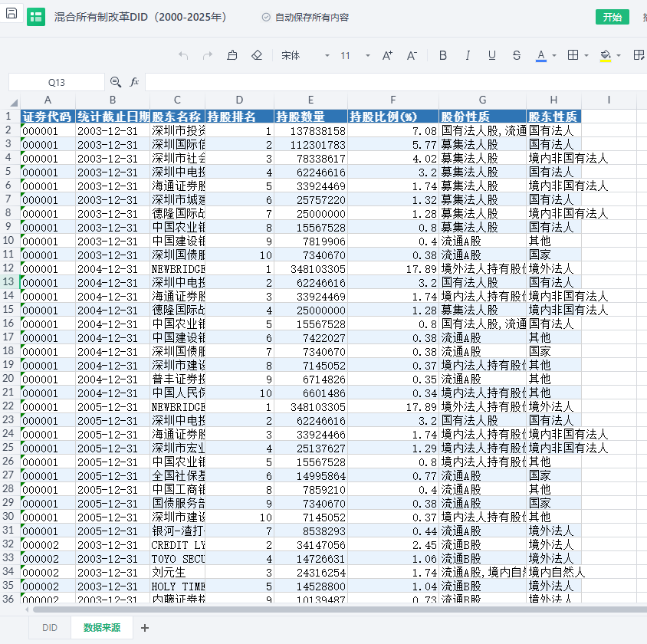Add a new sheet with plus button
Image resolution: width=647 pixels, height=644 pixels.
click(145, 627)
